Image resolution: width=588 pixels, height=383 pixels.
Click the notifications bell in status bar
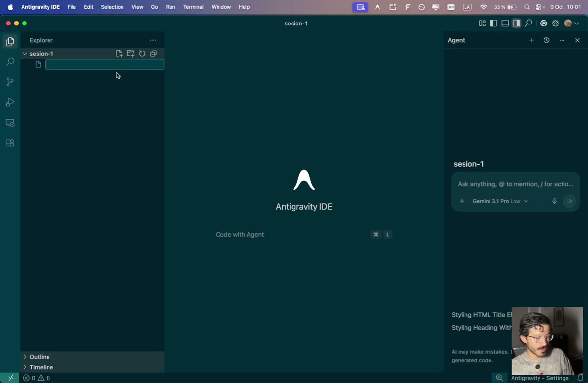pyautogui.click(x=580, y=378)
